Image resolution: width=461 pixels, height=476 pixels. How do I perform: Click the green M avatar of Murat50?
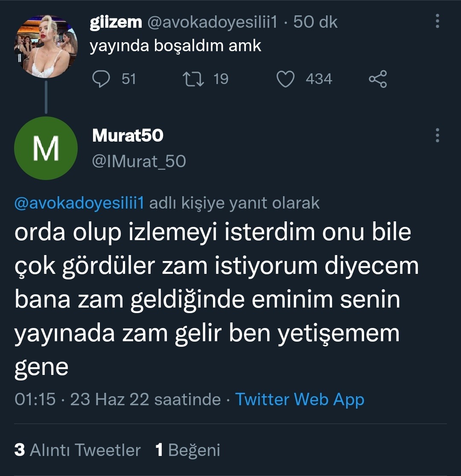(x=46, y=148)
